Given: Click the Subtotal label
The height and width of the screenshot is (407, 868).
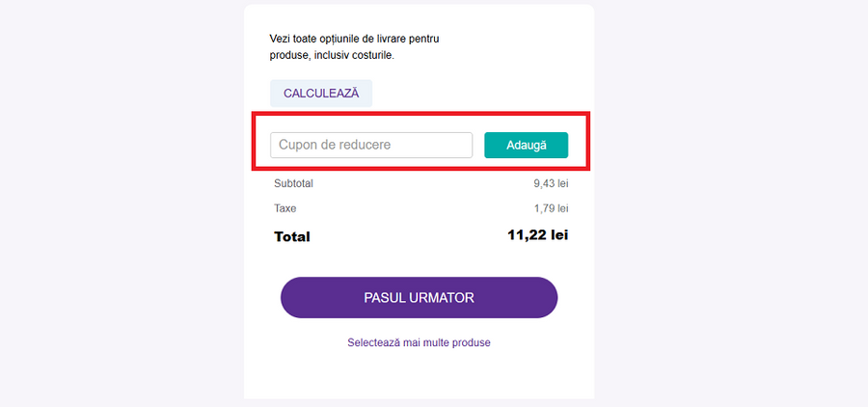Looking at the screenshot, I should pyautogui.click(x=293, y=183).
